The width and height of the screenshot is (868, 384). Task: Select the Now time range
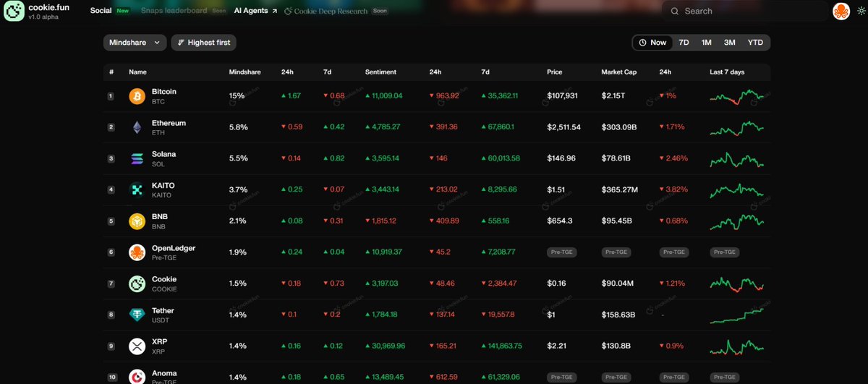[652, 43]
